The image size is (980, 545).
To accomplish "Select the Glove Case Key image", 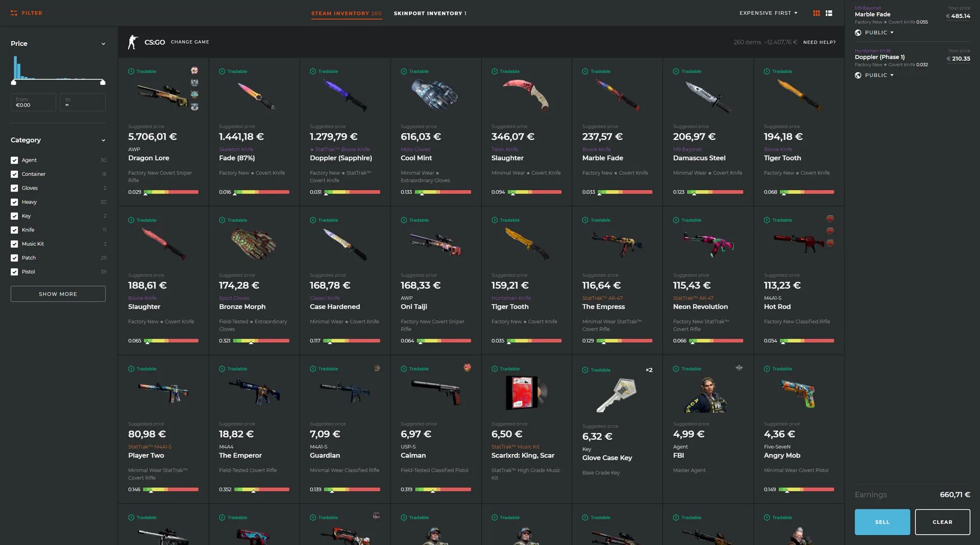I will tap(617, 395).
